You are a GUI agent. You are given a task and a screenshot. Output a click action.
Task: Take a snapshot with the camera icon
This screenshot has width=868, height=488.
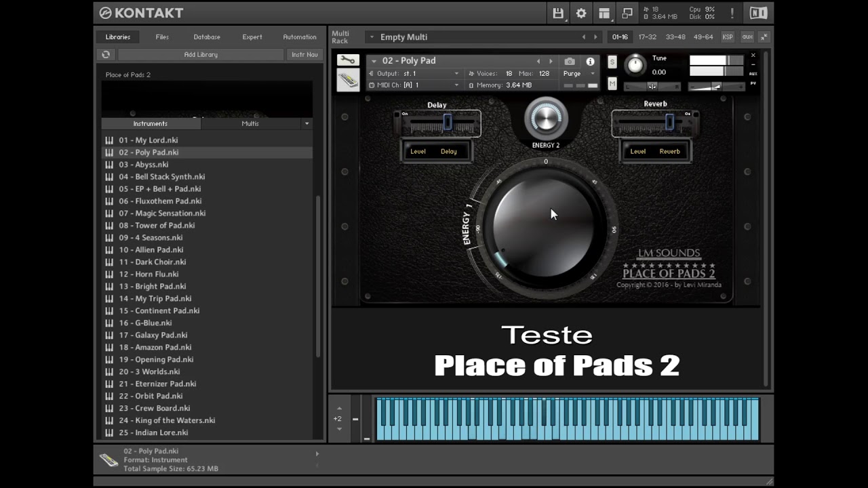tap(570, 61)
